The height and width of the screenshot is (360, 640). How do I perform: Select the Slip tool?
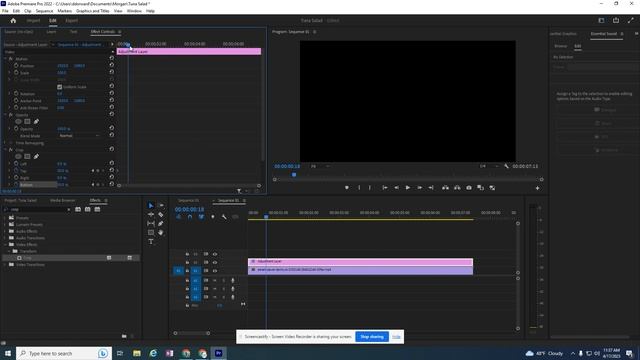(x=151, y=223)
